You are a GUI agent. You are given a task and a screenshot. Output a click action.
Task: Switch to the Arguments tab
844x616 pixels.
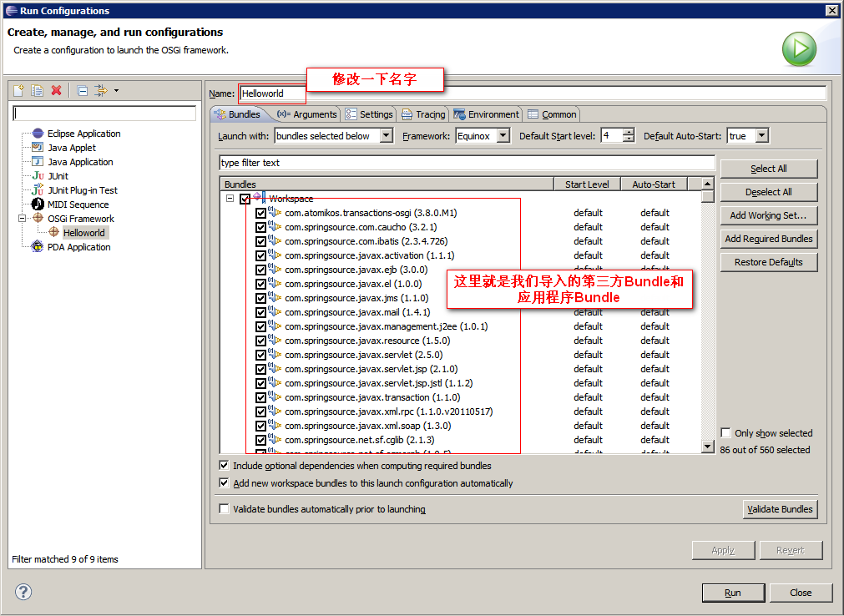(306, 114)
